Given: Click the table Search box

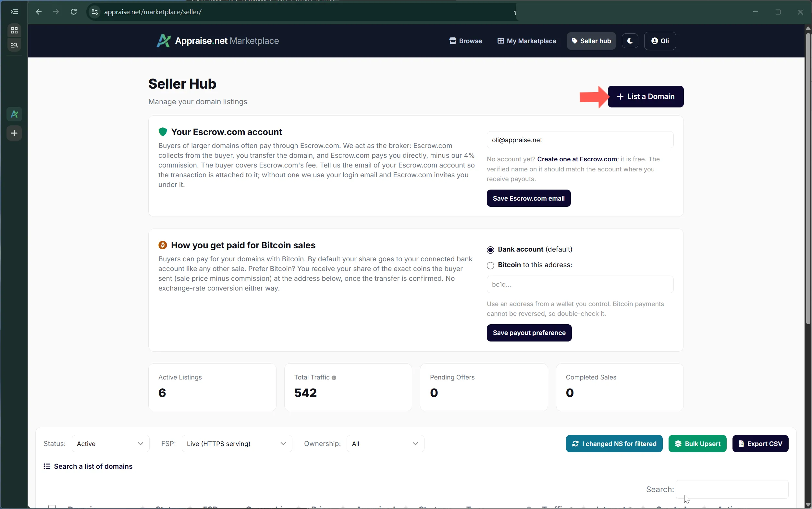Looking at the screenshot, I should 732,489.
